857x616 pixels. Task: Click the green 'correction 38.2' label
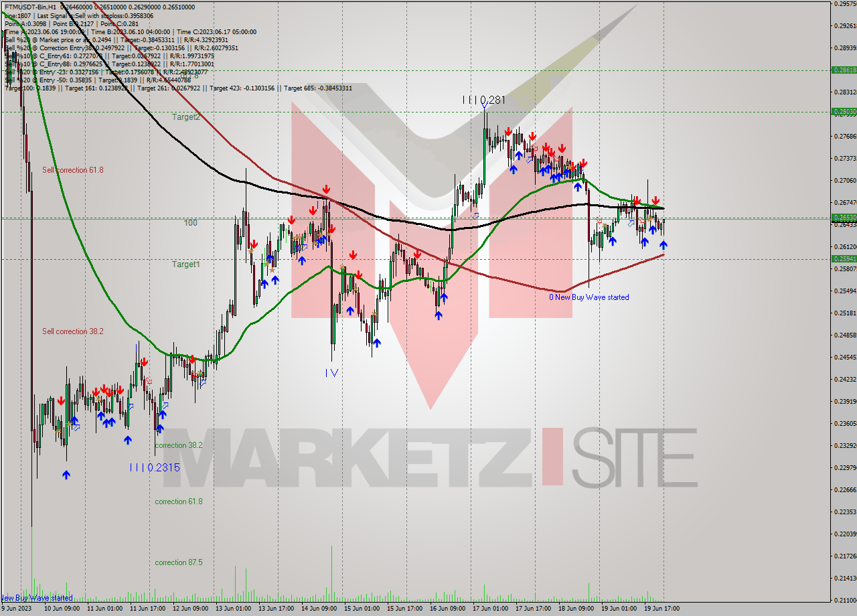pos(179,445)
